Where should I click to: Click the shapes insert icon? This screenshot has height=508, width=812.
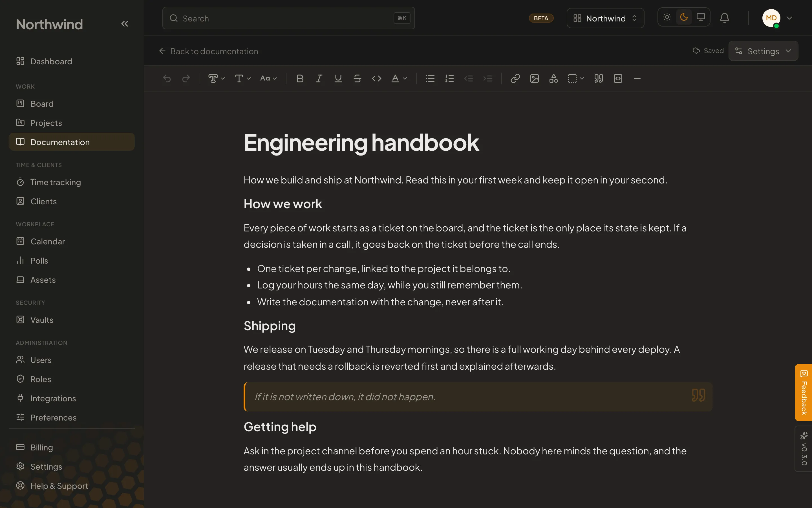coord(554,79)
